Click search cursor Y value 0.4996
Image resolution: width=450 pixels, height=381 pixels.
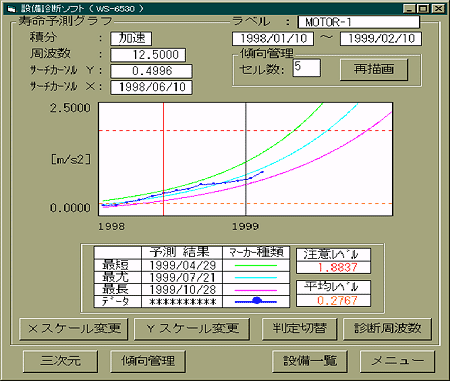151,71
